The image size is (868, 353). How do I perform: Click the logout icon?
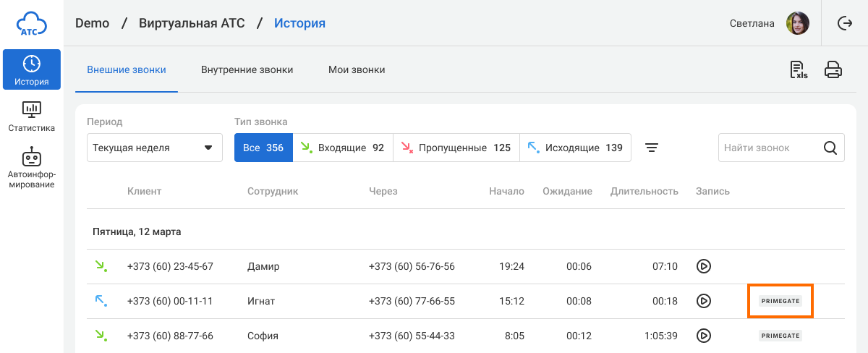click(844, 23)
